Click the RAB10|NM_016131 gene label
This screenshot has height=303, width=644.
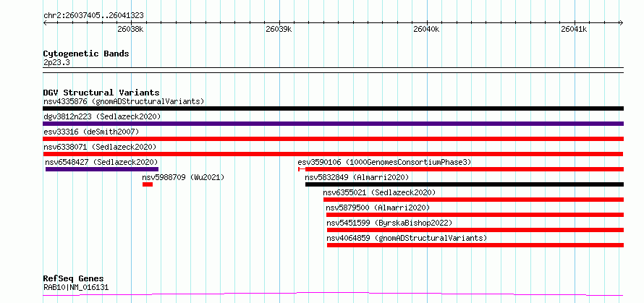[76, 287]
